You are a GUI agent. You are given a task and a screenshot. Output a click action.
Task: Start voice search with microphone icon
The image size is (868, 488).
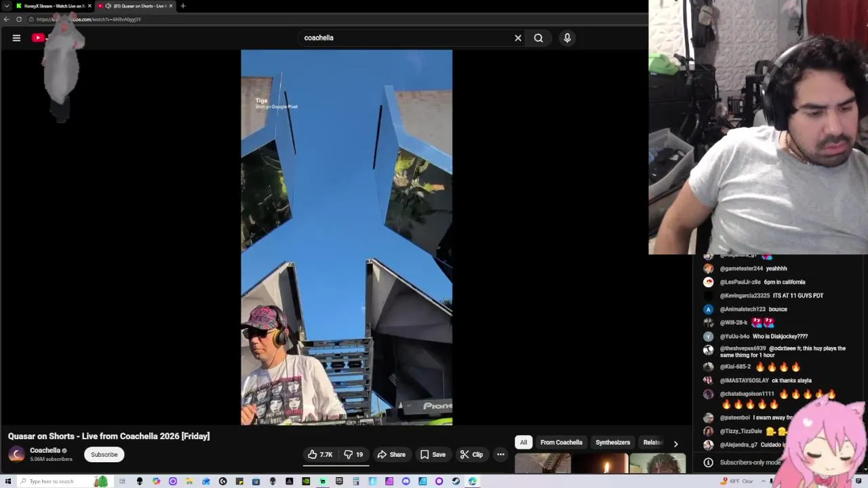coord(568,38)
